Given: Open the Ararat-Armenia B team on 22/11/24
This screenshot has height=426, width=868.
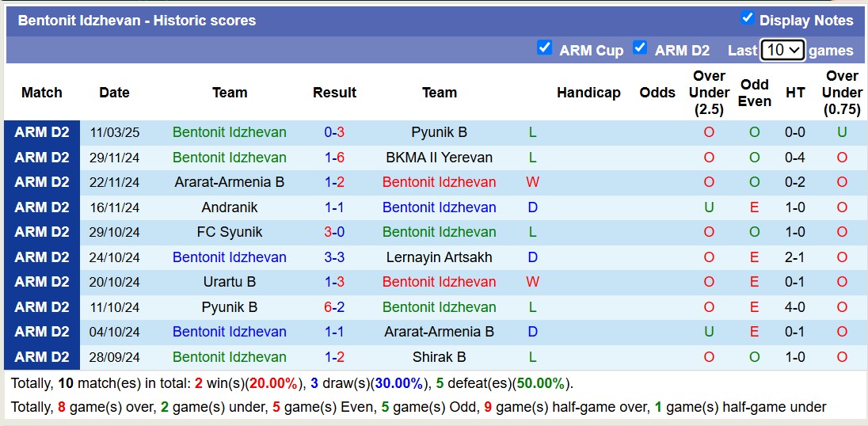Looking at the screenshot, I should (230, 182).
